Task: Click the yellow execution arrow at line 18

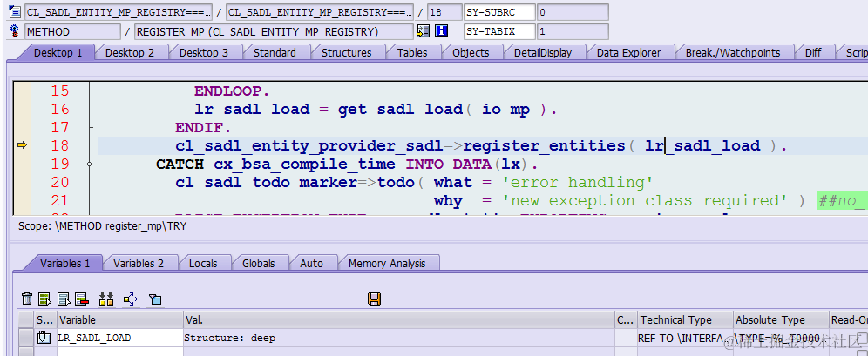Action: pyautogui.click(x=22, y=145)
